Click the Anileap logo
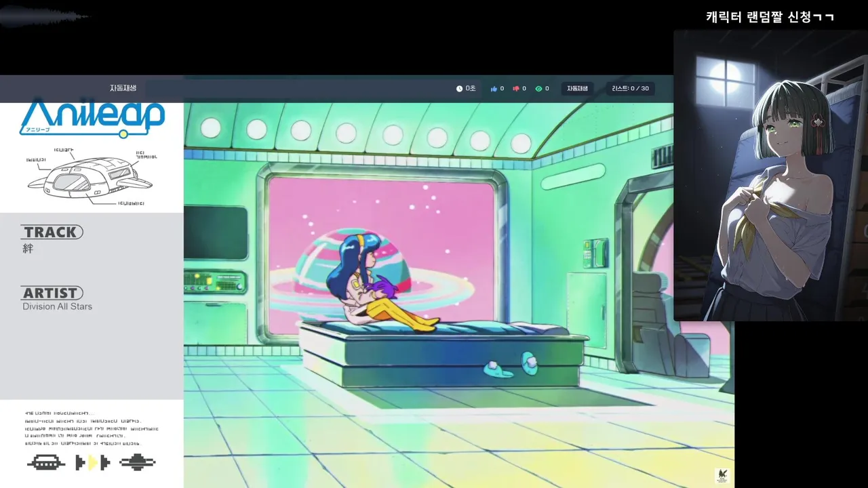Screen dimensions: 868x488 92,117
